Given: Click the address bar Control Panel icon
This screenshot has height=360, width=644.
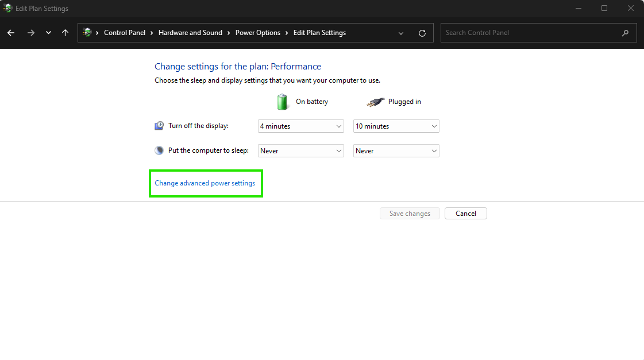Looking at the screenshot, I should pos(87,33).
